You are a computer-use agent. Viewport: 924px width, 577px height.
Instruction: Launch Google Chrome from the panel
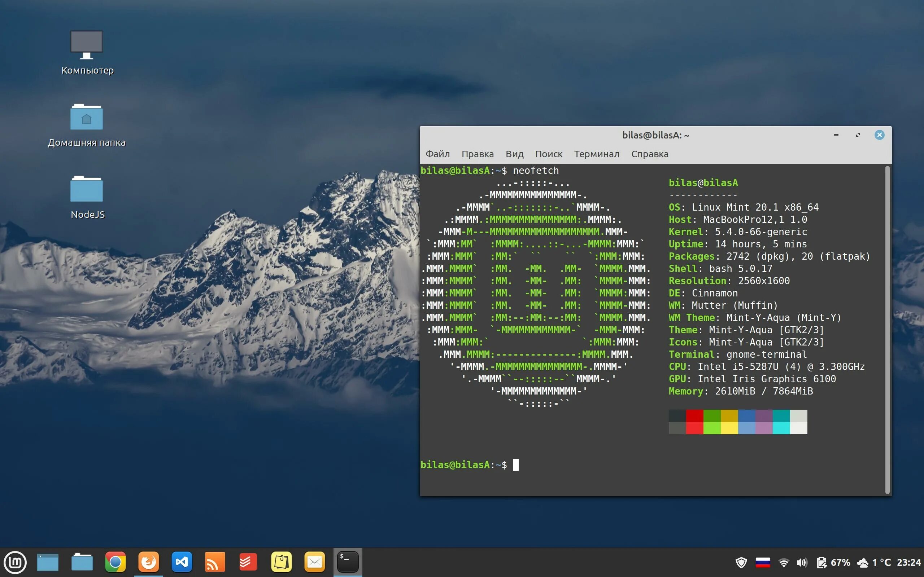click(x=115, y=562)
